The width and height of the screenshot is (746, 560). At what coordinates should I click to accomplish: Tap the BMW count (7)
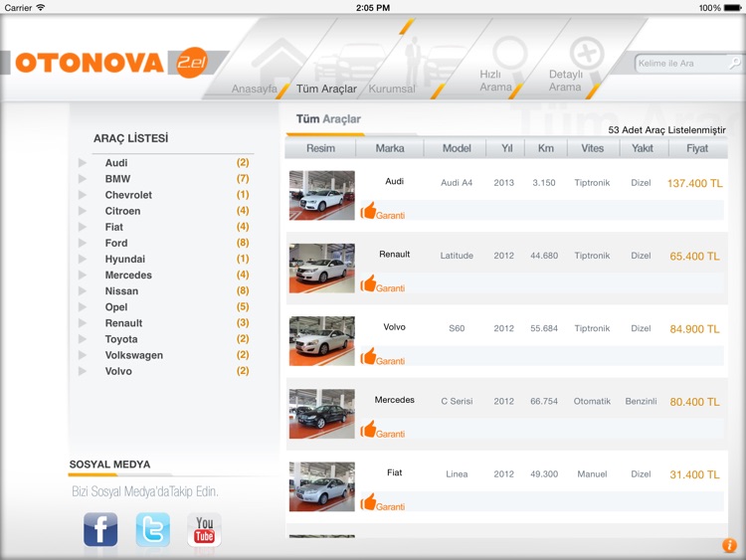[x=243, y=178]
